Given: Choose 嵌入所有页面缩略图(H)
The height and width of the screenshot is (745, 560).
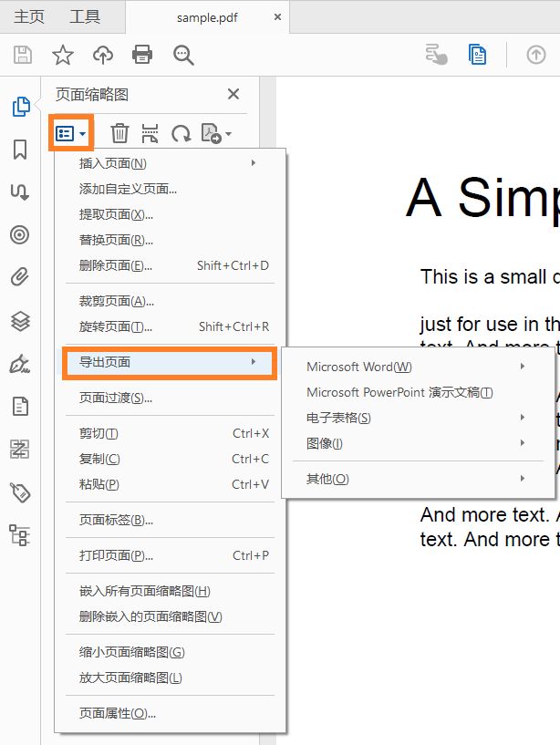Looking at the screenshot, I should [x=170, y=591].
